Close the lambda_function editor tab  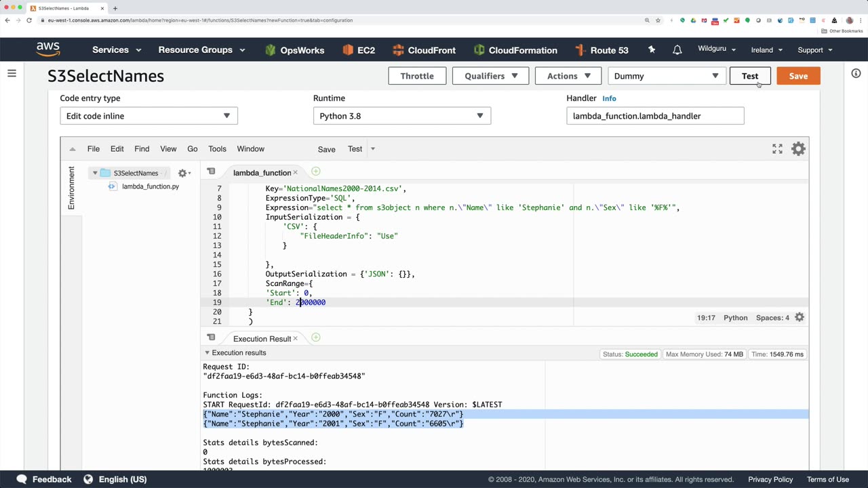(x=295, y=173)
